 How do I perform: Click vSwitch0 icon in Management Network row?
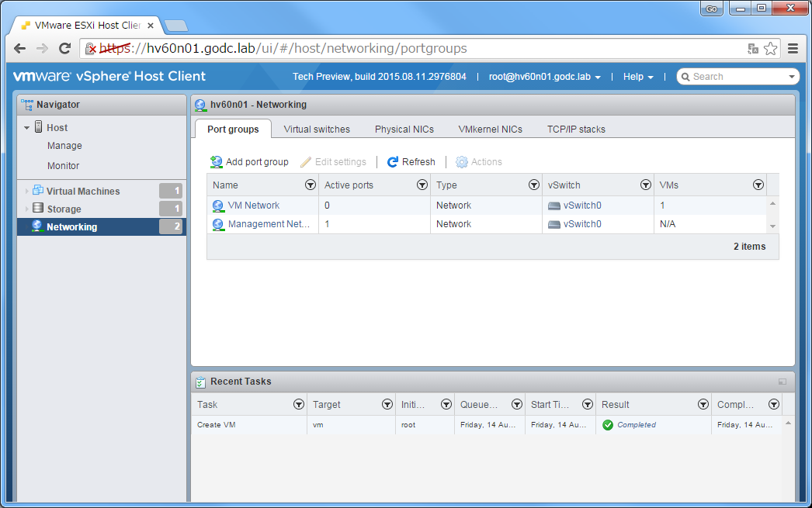[x=554, y=224]
